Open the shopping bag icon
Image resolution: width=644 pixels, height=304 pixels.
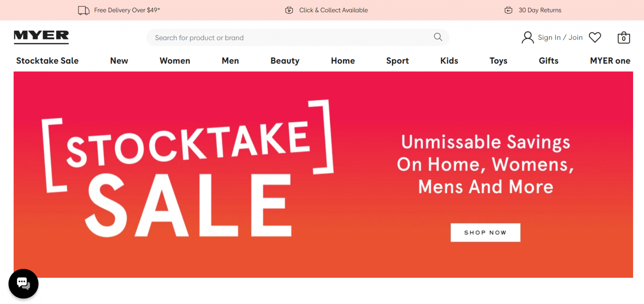click(x=624, y=37)
